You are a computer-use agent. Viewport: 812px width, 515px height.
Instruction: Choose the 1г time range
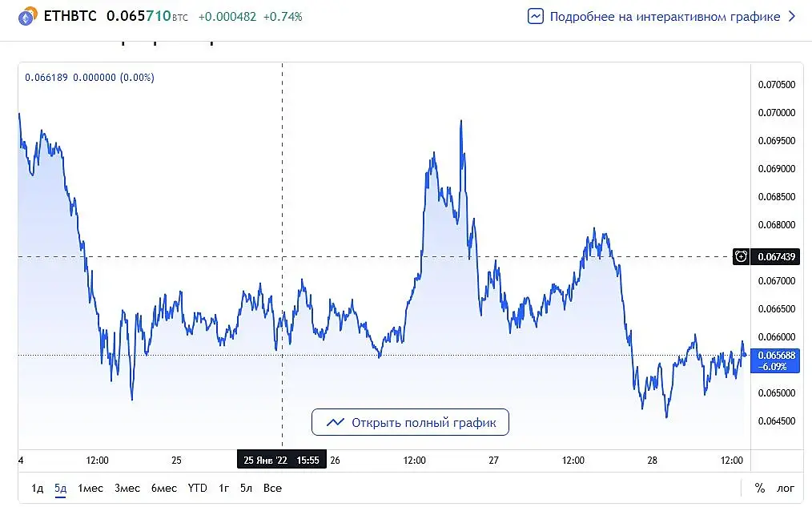[223, 488]
